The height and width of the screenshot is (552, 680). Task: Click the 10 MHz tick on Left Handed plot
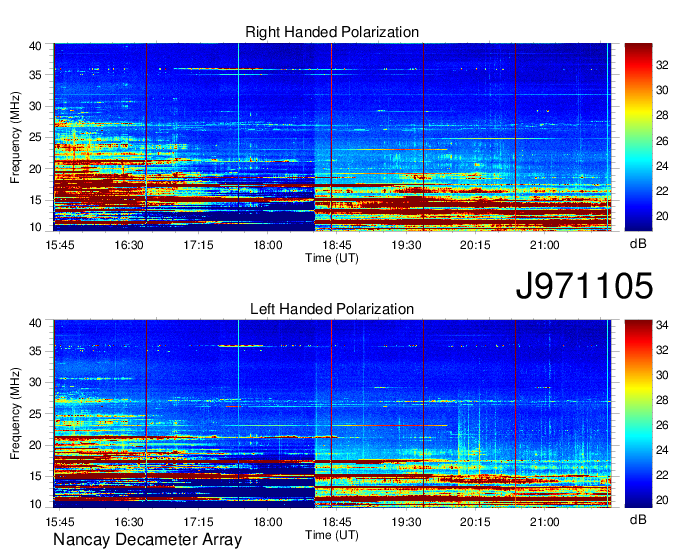click(35, 504)
